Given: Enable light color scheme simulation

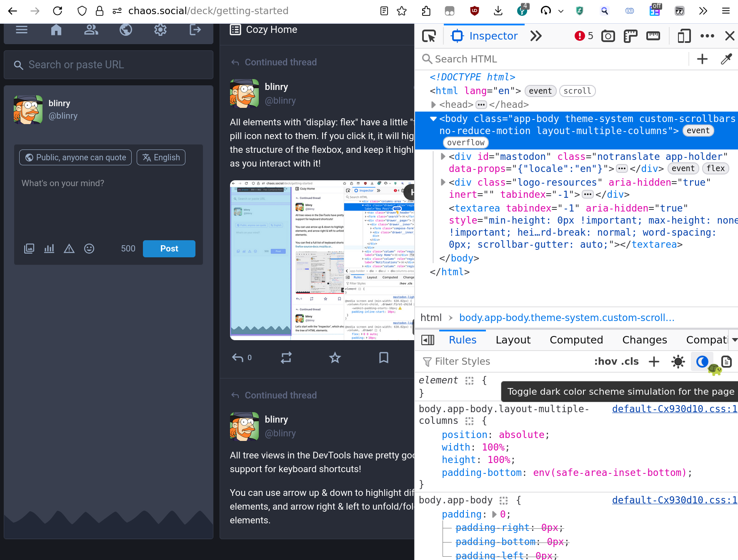Looking at the screenshot, I should point(678,361).
